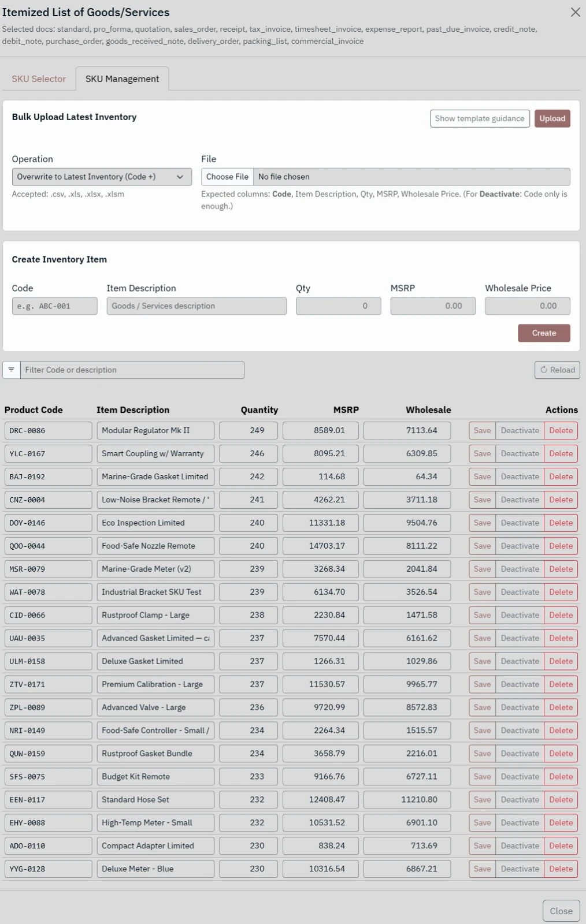Image resolution: width=586 pixels, height=924 pixels.
Task: Click Choose File to pick a spreadsheet
Action: (x=227, y=177)
